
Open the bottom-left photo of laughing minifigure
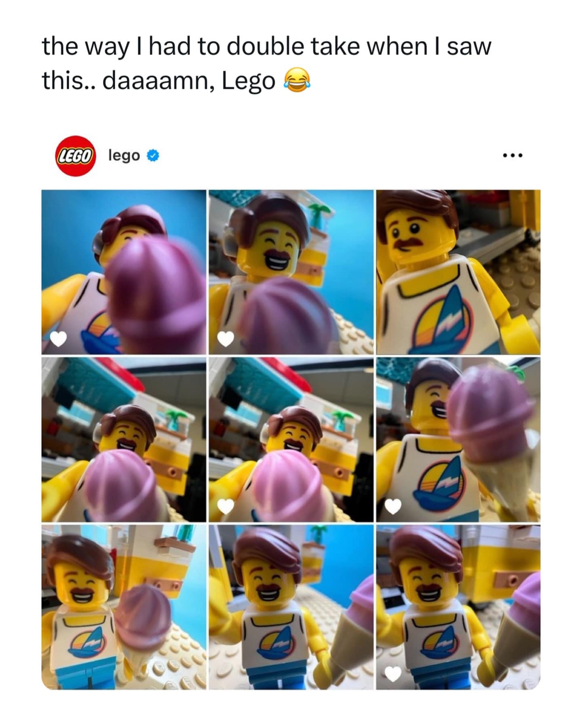[124, 607]
